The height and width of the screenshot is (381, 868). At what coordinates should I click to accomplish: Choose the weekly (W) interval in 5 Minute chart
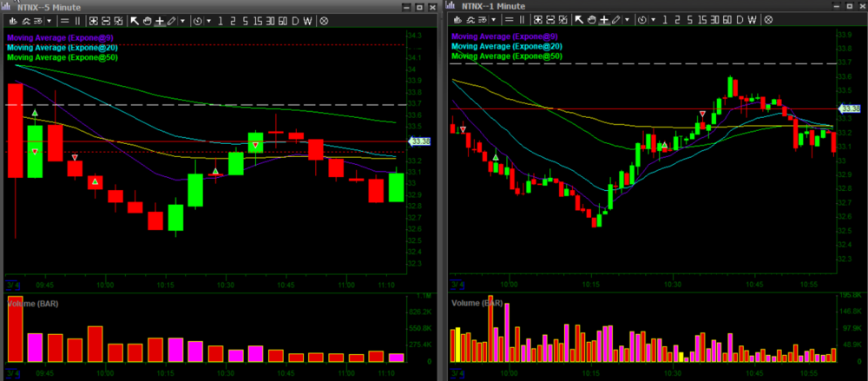307,20
